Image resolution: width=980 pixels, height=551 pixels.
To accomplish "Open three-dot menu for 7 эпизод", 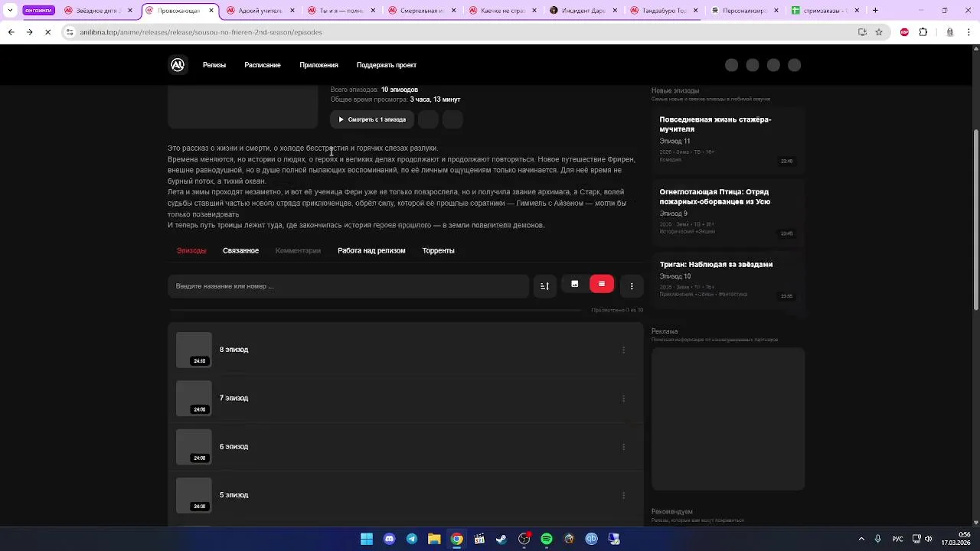I will (623, 398).
